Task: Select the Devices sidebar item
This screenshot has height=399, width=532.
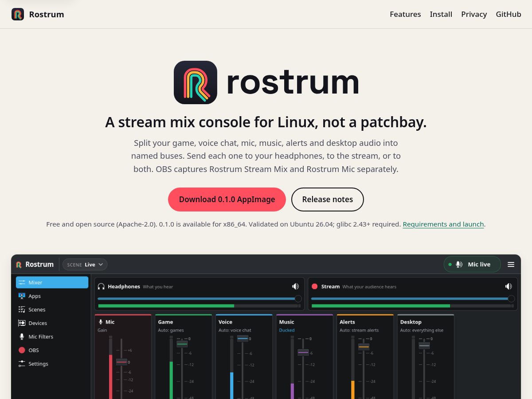Action: click(x=52, y=323)
